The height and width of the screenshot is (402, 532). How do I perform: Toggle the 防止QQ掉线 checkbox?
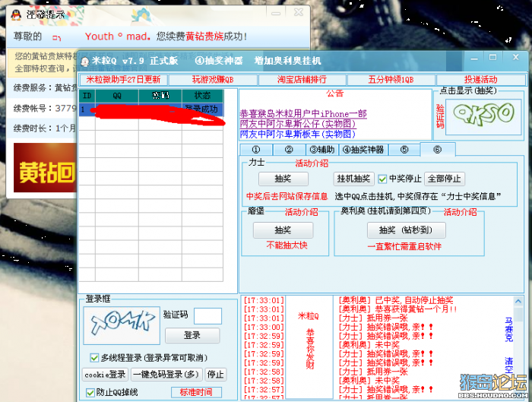point(90,393)
